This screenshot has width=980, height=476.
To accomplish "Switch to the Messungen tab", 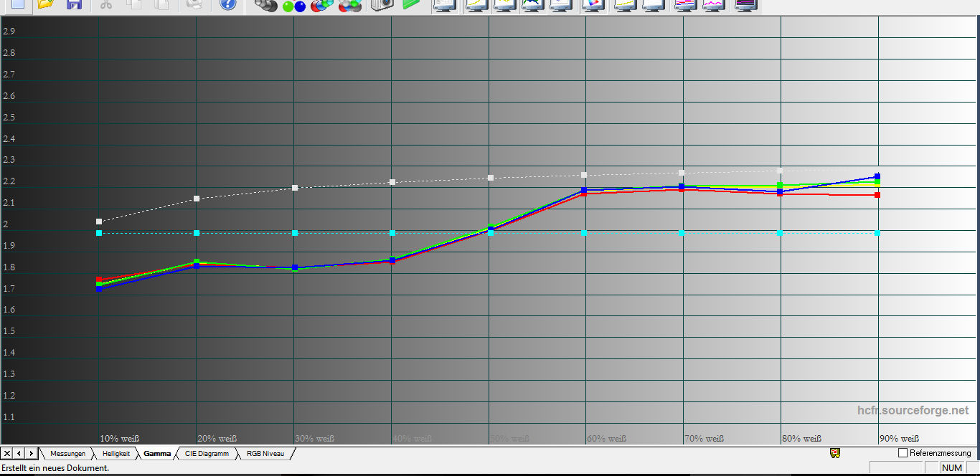I will click(x=67, y=454).
